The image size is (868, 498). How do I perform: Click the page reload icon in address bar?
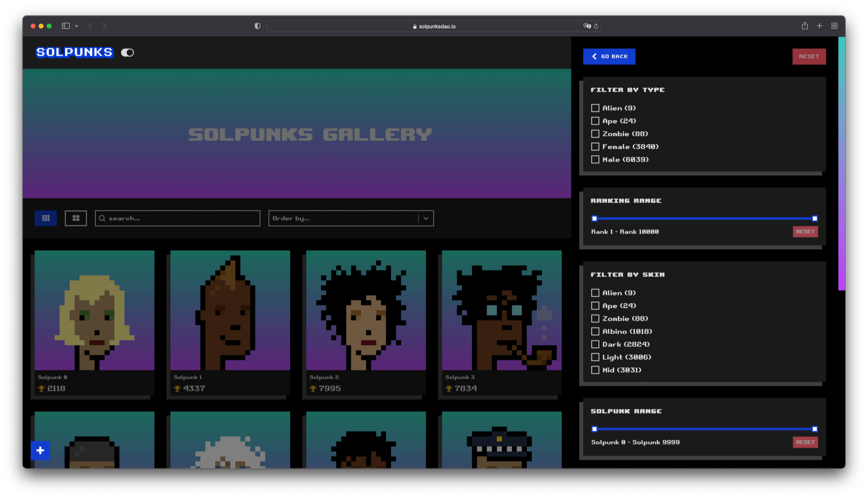pyautogui.click(x=595, y=26)
